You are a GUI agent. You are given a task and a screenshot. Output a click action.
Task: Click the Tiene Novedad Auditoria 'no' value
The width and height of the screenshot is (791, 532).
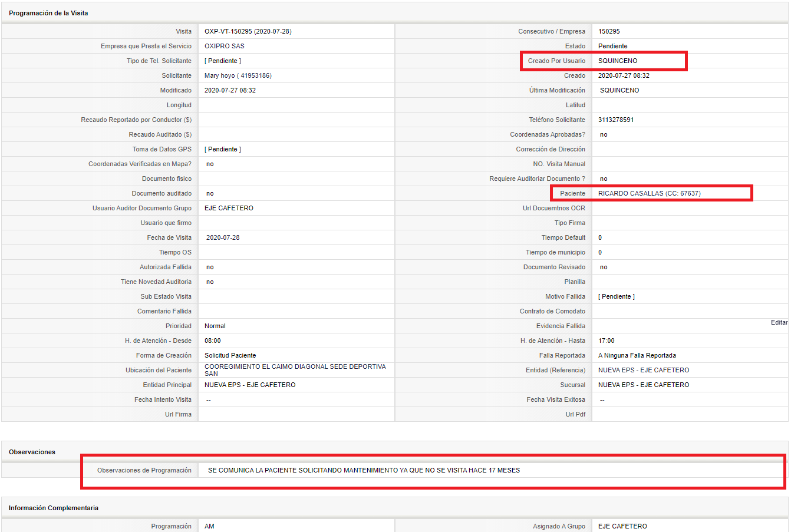[210, 282]
